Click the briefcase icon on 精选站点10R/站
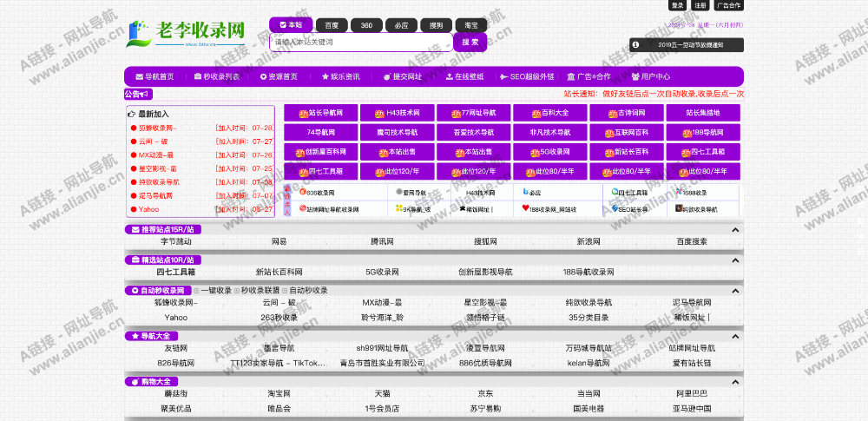The height and width of the screenshot is (421, 868). pyautogui.click(x=135, y=260)
